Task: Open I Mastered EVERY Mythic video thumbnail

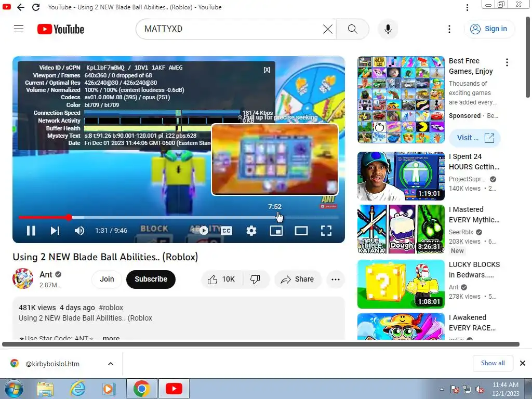Action: pyautogui.click(x=401, y=229)
